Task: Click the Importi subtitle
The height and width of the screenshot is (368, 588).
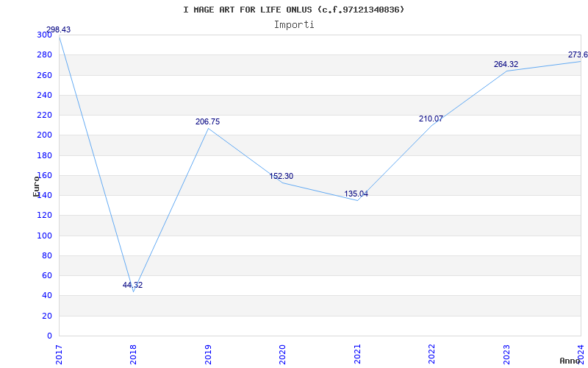Action: tap(294, 25)
